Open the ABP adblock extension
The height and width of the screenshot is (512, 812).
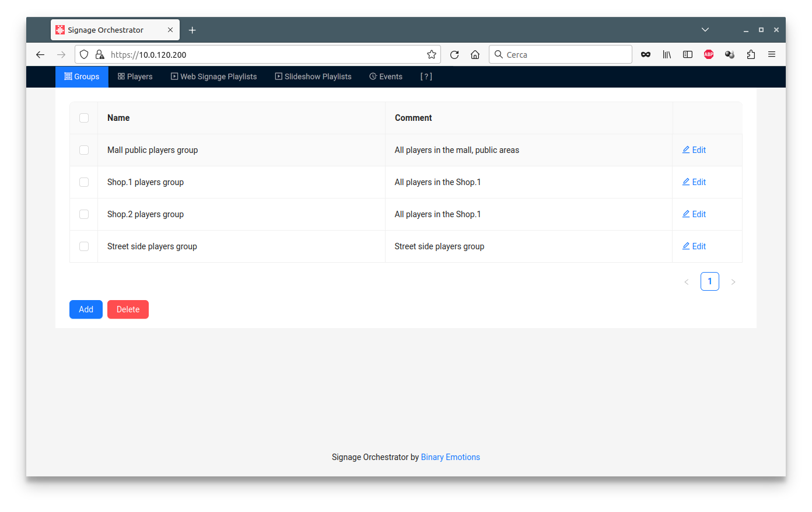point(709,54)
